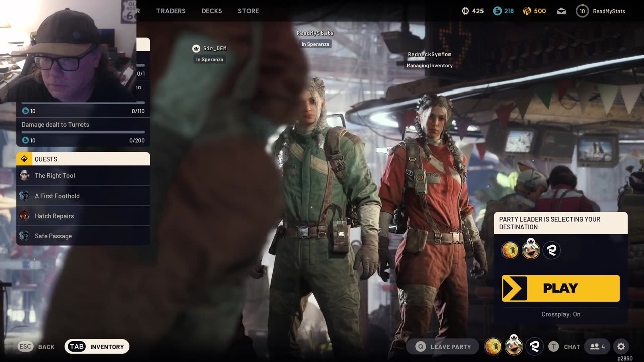Click the 425 coin currency icon

[x=465, y=11]
